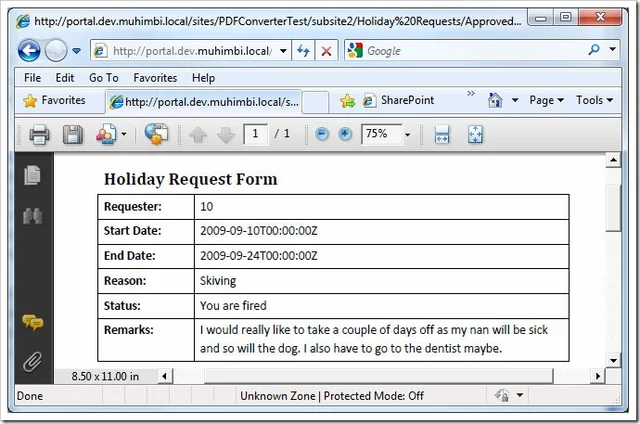This screenshot has height=424, width=640.
Task: Click the 8.50 x 11.00 in size label
Action: tap(105, 376)
